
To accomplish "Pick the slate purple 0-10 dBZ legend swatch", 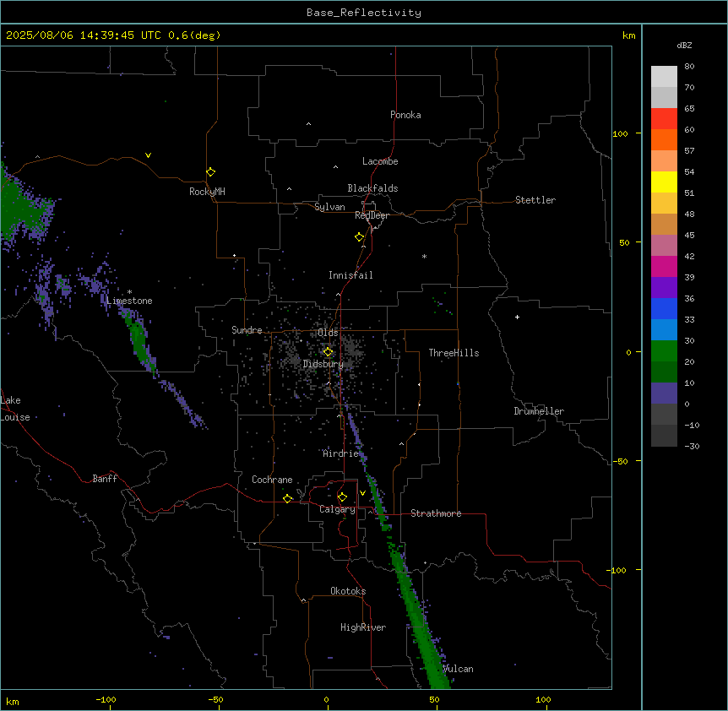I will pos(664,393).
